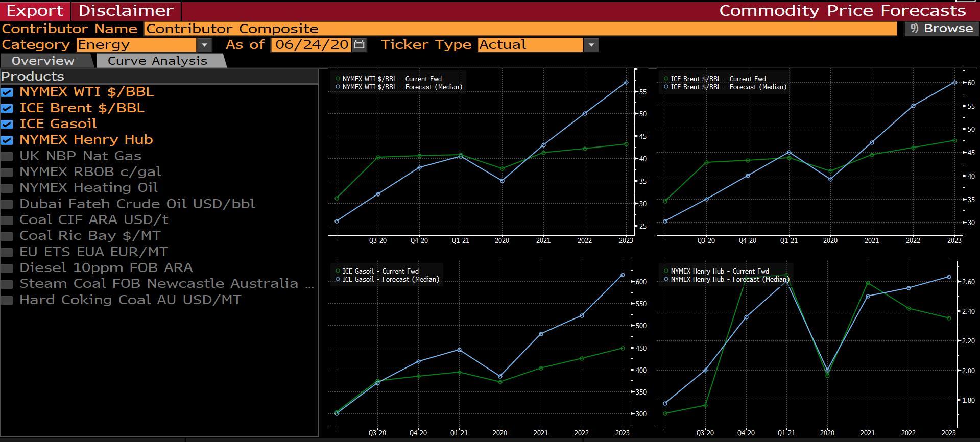The width and height of the screenshot is (980, 442).
Task: Open the Ticker Type dropdown arrow
Action: pyautogui.click(x=591, y=45)
